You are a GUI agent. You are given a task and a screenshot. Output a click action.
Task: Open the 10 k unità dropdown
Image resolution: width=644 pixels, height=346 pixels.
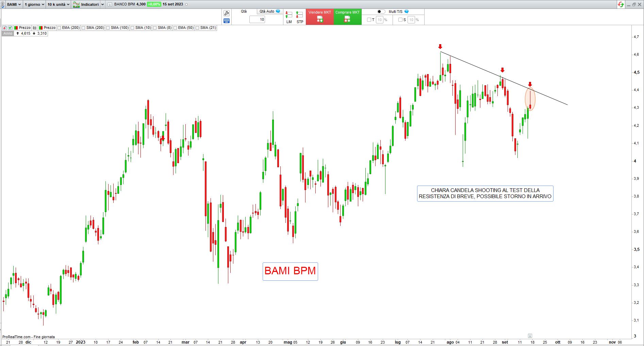coord(58,4)
